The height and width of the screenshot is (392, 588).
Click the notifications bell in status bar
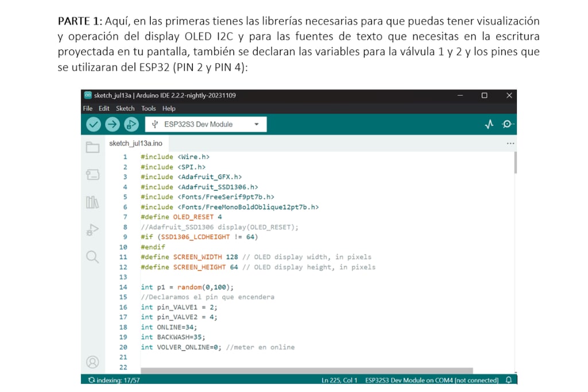click(x=509, y=380)
